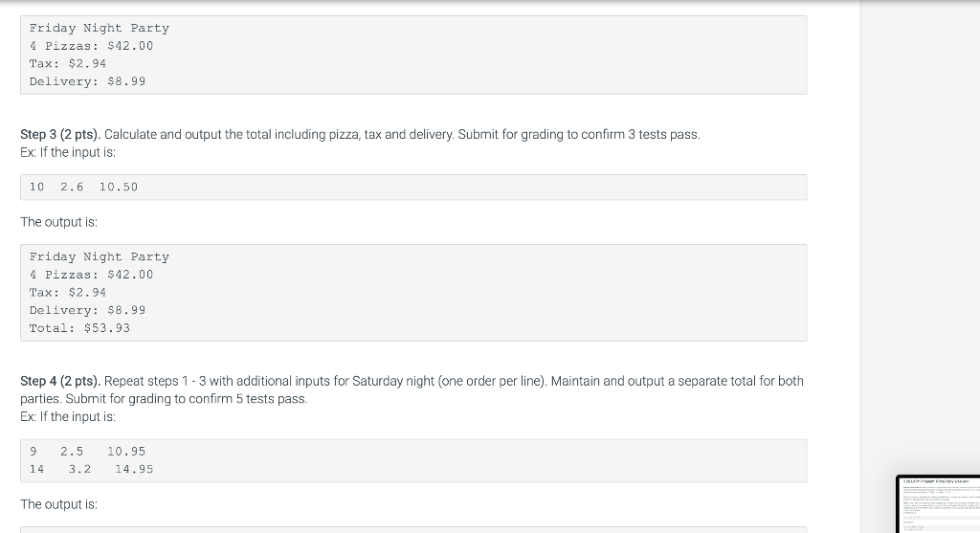Screen dimensions: 980x533
Task: Click the "Step 4 (2 pts)." heading
Action: pyautogui.click(x=60, y=381)
